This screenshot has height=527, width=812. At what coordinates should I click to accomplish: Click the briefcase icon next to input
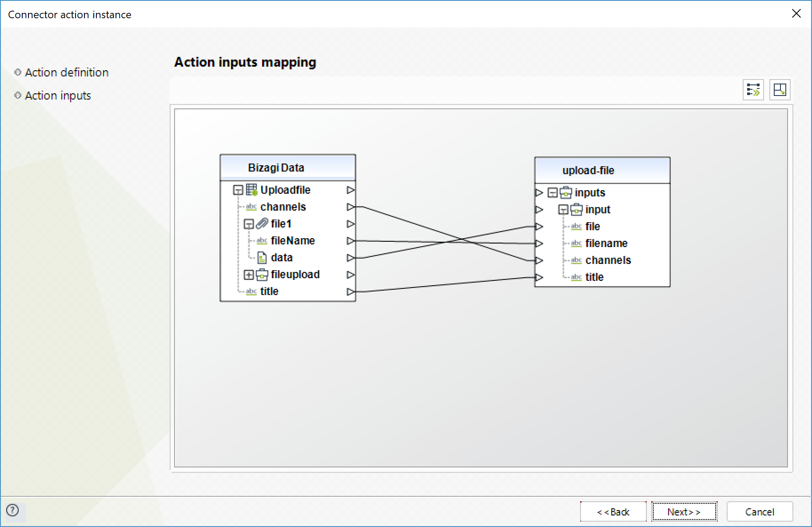[x=577, y=210]
